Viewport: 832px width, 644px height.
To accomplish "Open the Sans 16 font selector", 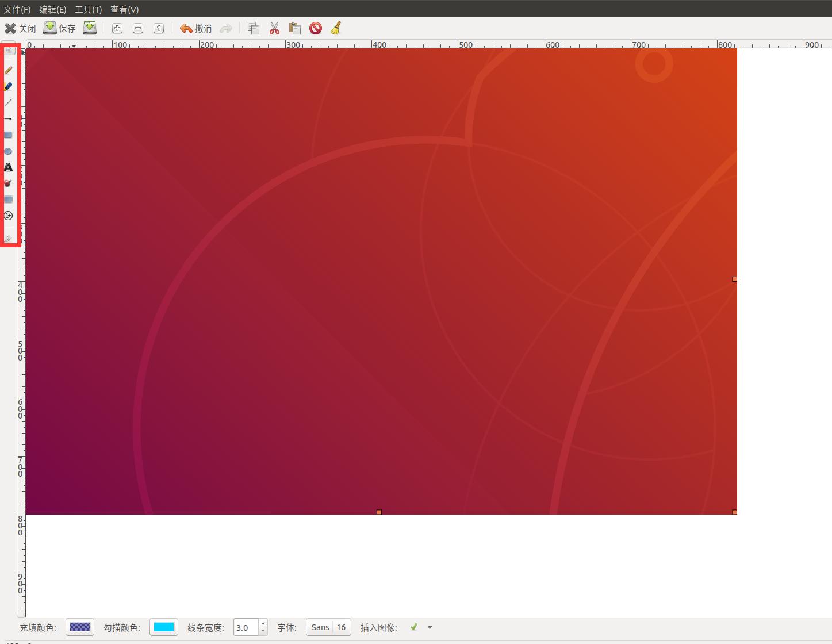I will [x=328, y=627].
